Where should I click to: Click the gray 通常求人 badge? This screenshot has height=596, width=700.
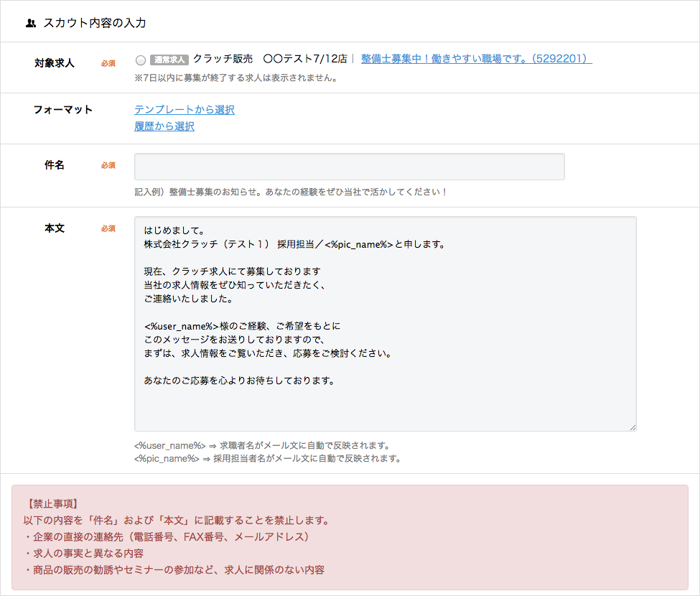pyautogui.click(x=169, y=60)
